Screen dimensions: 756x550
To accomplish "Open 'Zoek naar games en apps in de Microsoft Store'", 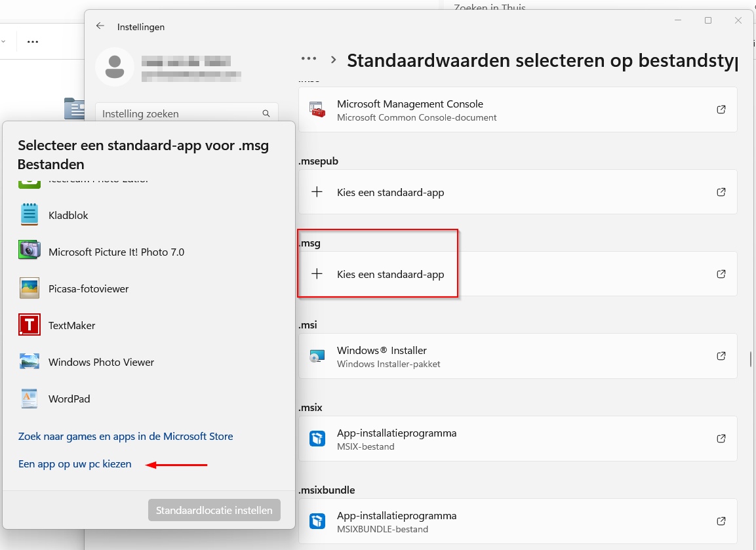I will pos(125,436).
